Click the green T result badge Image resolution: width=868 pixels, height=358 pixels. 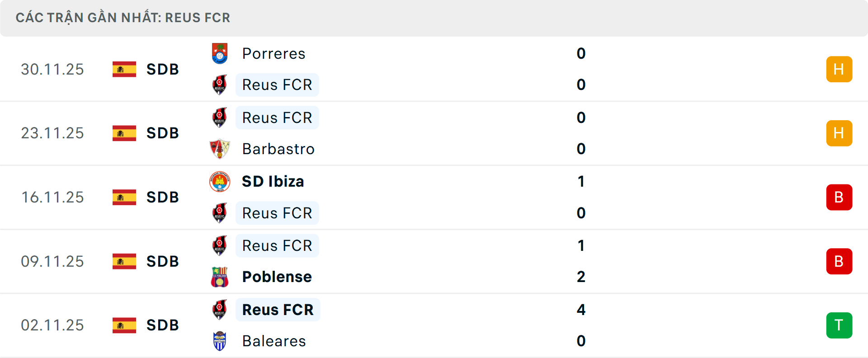pos(839,325)
